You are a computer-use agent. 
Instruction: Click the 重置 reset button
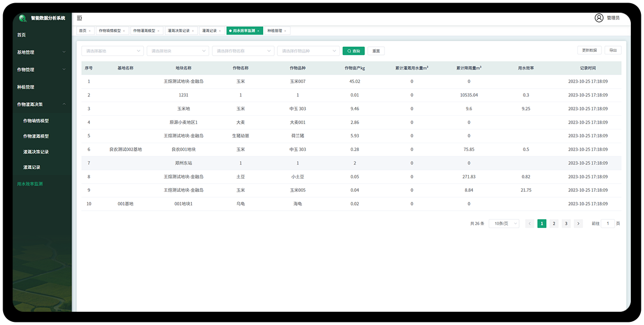376,50
